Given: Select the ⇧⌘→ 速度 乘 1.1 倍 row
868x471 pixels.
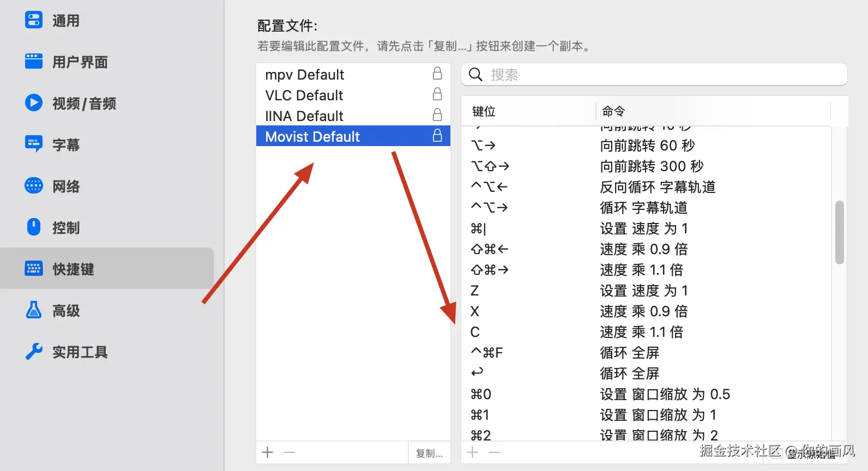Looking at the screenshot, I should click(646, 270).
